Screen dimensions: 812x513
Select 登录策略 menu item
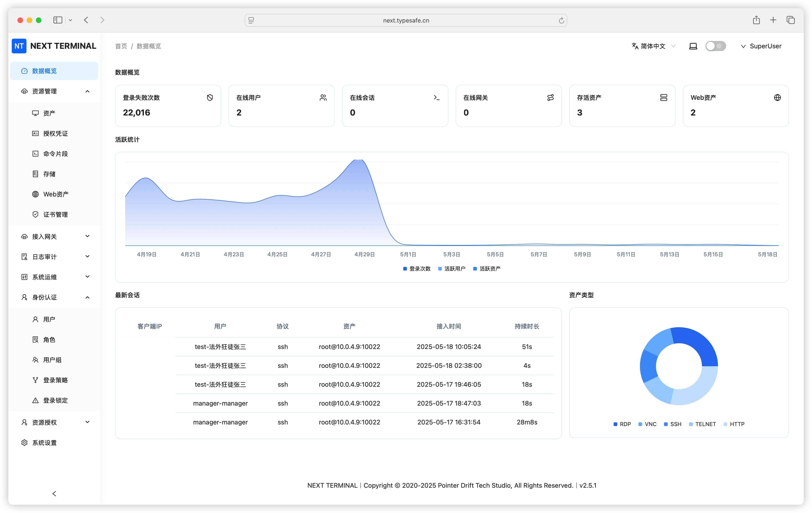[x=55, y=380]
